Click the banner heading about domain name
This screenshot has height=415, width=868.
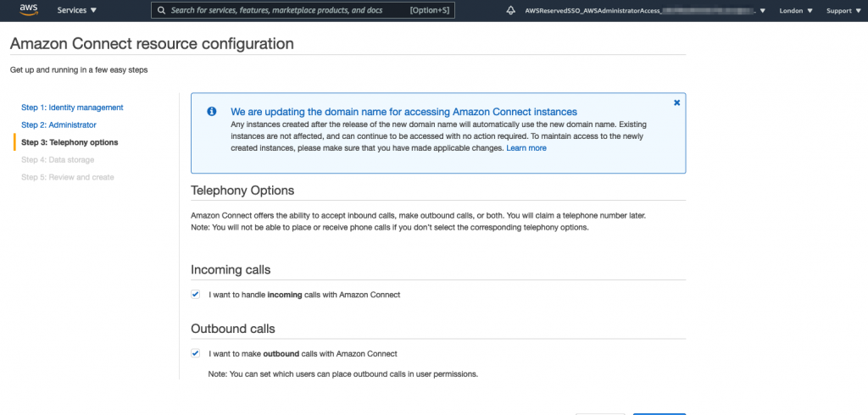pyautogui.click(x=403, y=112)
